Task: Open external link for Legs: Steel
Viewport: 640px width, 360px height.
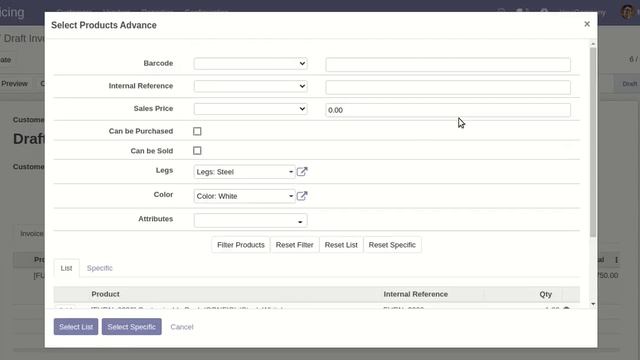Action: pos(302,172)
